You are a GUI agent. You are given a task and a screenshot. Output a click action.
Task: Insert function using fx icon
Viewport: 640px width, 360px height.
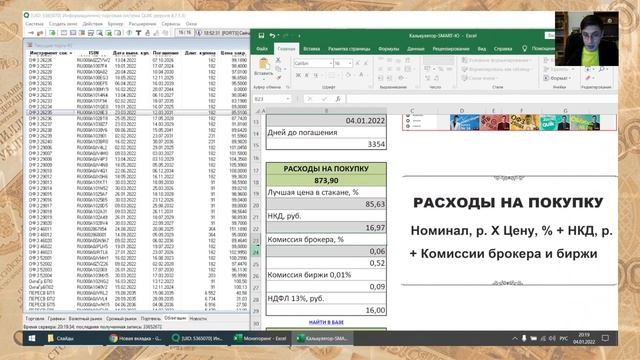(x=338, y=99)
